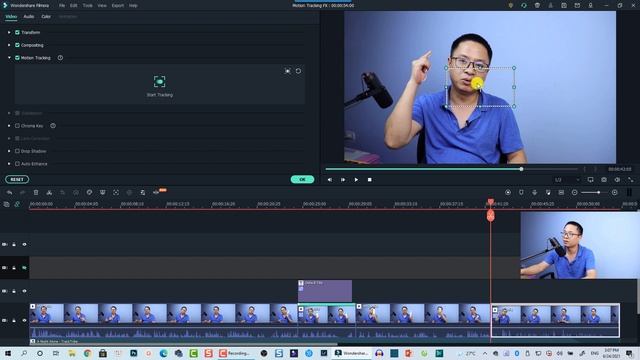Expand the Drop Shadow section
Image resolution: width=640 pixels, height=360 pixels.
(x=9, y=151)
